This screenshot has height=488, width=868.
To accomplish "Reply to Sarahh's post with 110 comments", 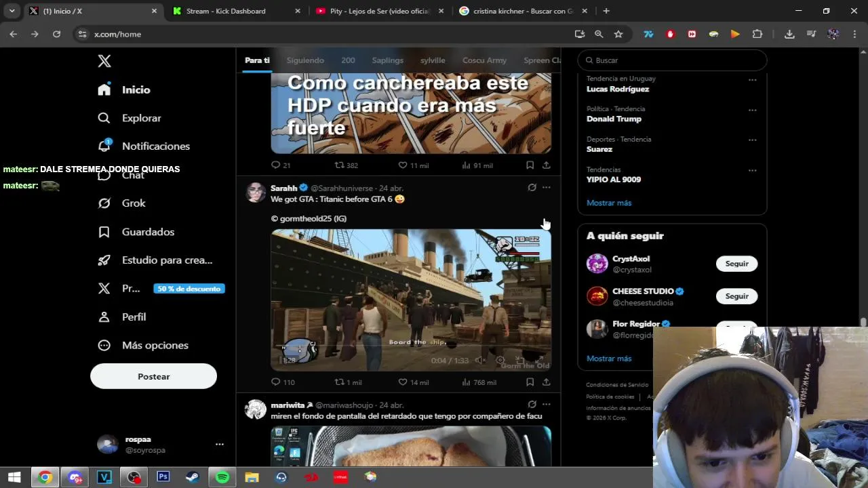I will (x=282, y=382).
